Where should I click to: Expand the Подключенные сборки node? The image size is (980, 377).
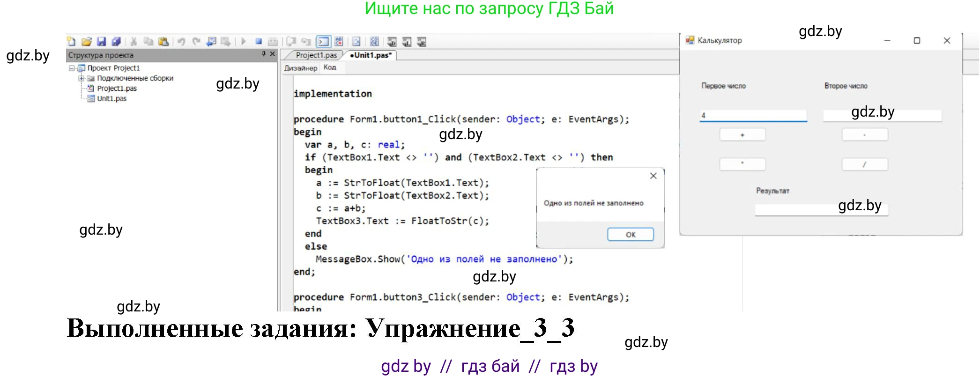[81, 78]
